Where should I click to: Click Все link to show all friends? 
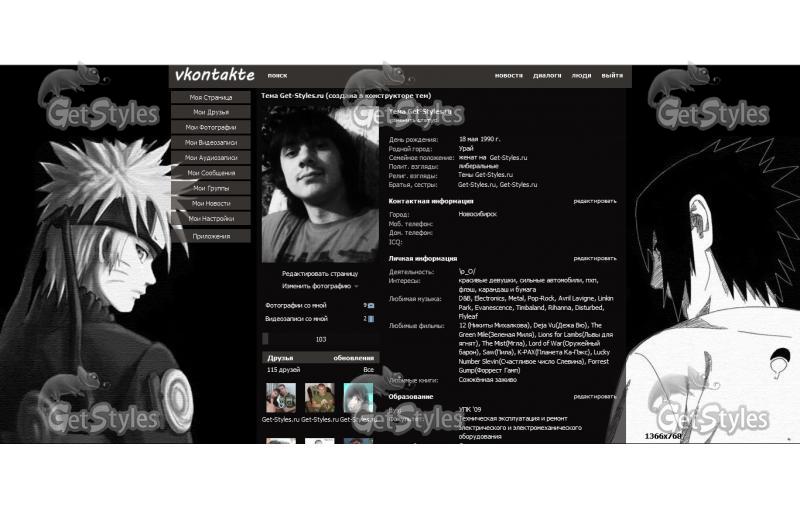click(368, 370)
